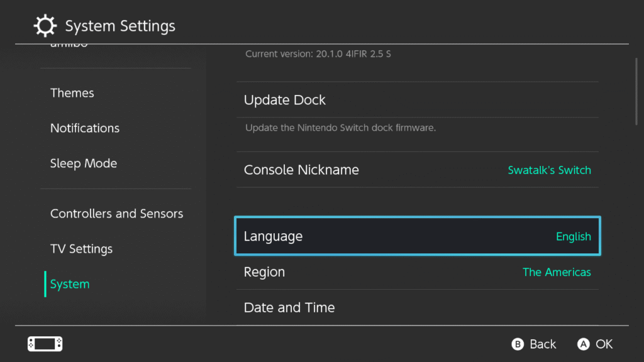This screenshot has height=362, width=644.
Task: Change the Region setting
Action: coord(417,272)
